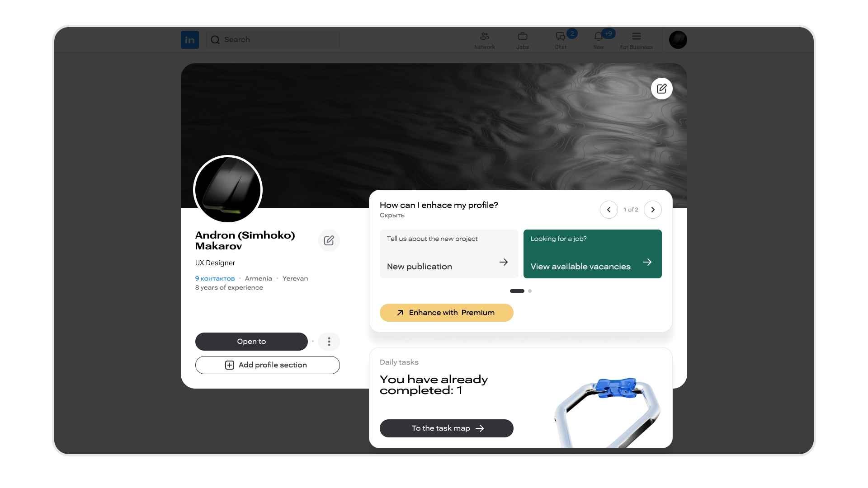Open View available vacancies card
Screen dimensions: 868x488
[593, 254]
